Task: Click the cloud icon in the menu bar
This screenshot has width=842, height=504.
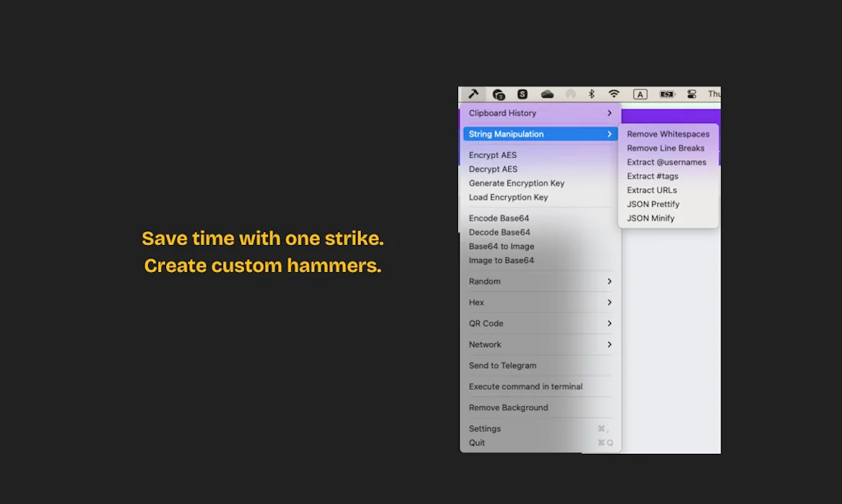Action: pyautogui.click(x=546, y=94)
